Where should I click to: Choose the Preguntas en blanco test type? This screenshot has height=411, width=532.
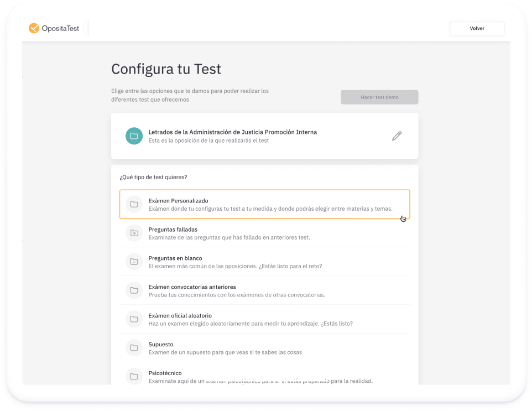coord(264,262)
